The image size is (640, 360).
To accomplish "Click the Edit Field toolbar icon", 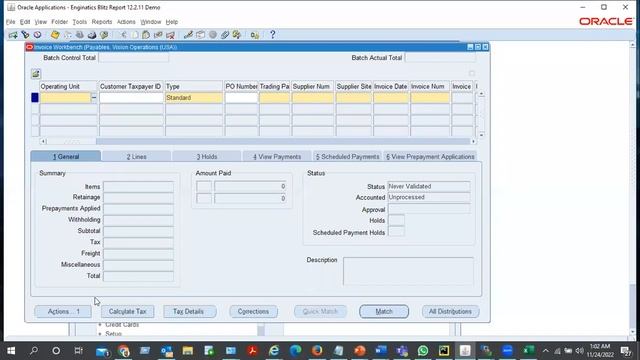I will (188, 35).
